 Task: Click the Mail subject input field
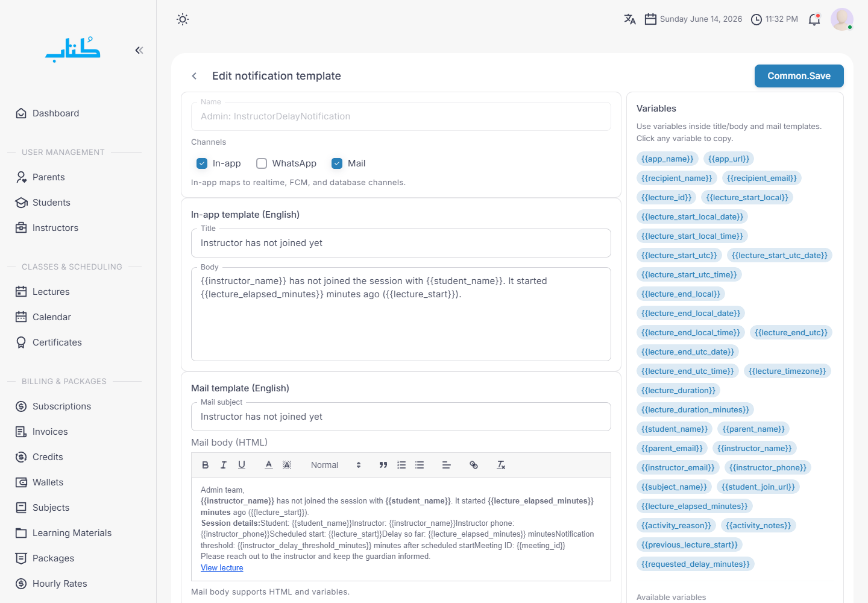[401, 417]
